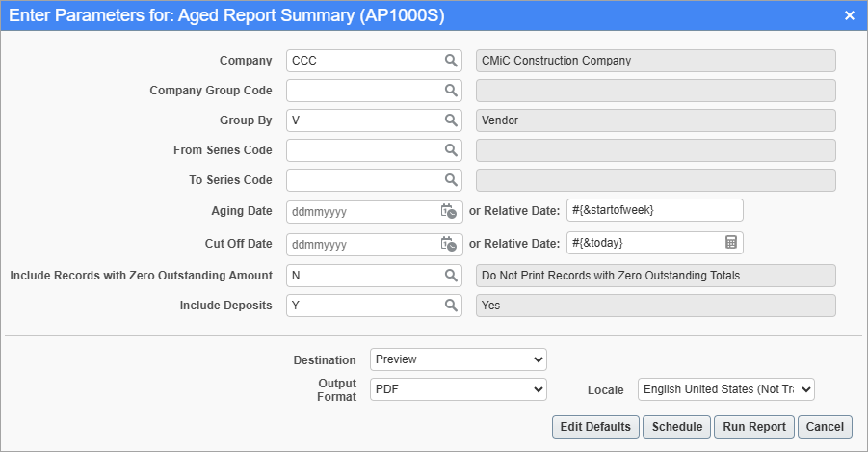The image size is (868, 452).
Task: Click the Destination label
Action: 325,360
